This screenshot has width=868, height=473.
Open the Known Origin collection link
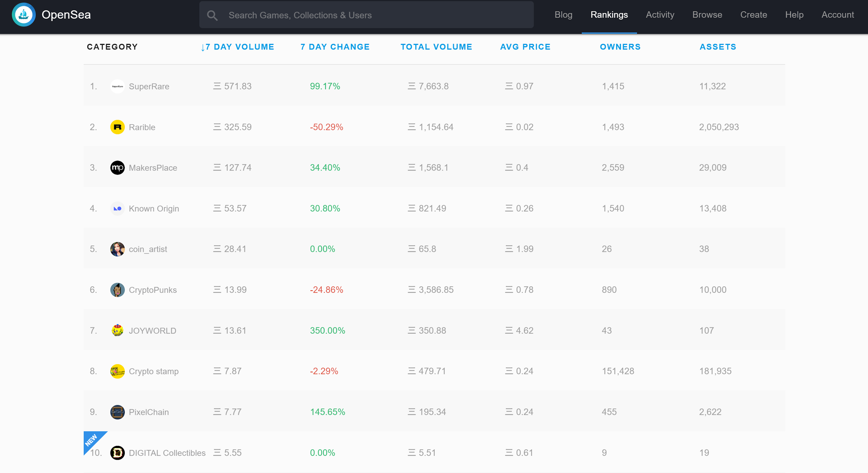pyautogui.click(x=154, y=209)
